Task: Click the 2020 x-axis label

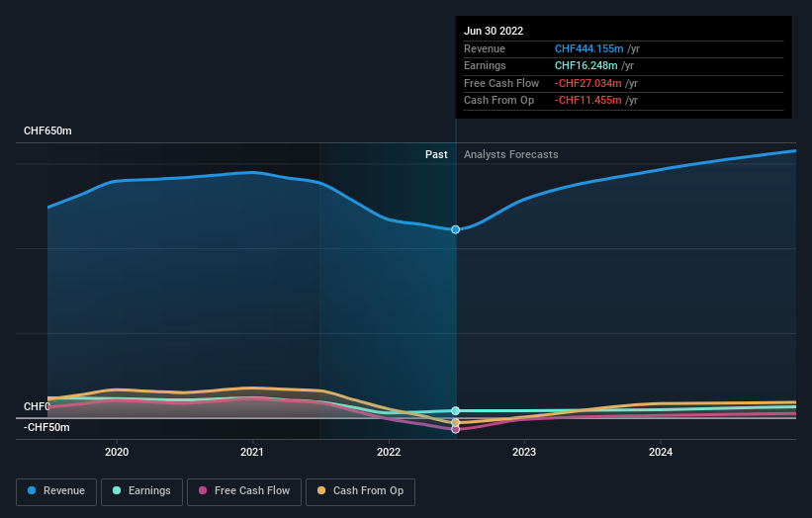Action: (x=117, y=453)
